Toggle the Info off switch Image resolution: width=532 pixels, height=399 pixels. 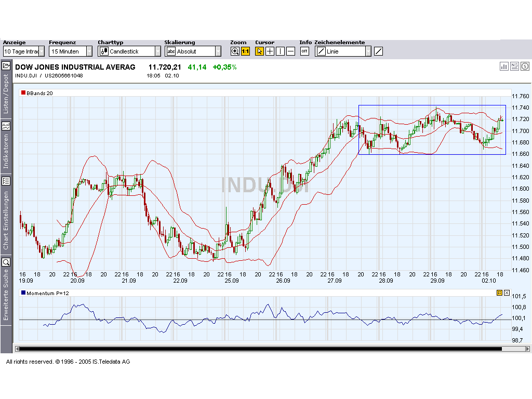(304, 51)
